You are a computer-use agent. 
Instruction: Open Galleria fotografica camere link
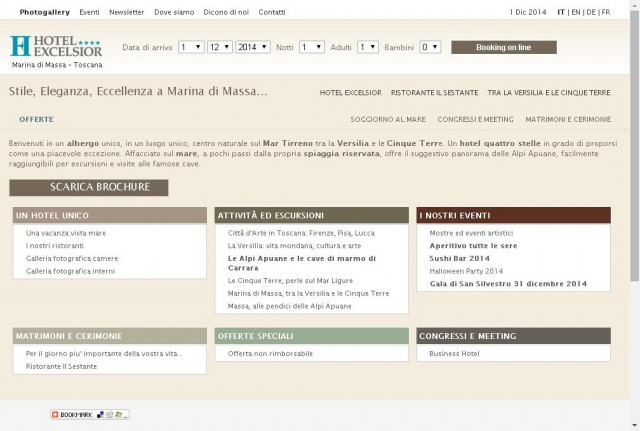(72, 258)
